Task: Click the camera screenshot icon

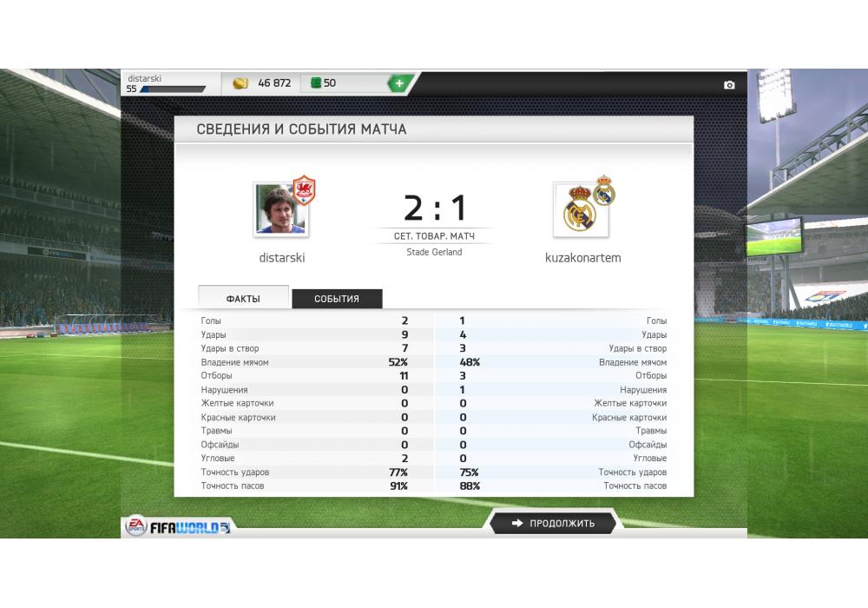Action: (x=729, y=85)
